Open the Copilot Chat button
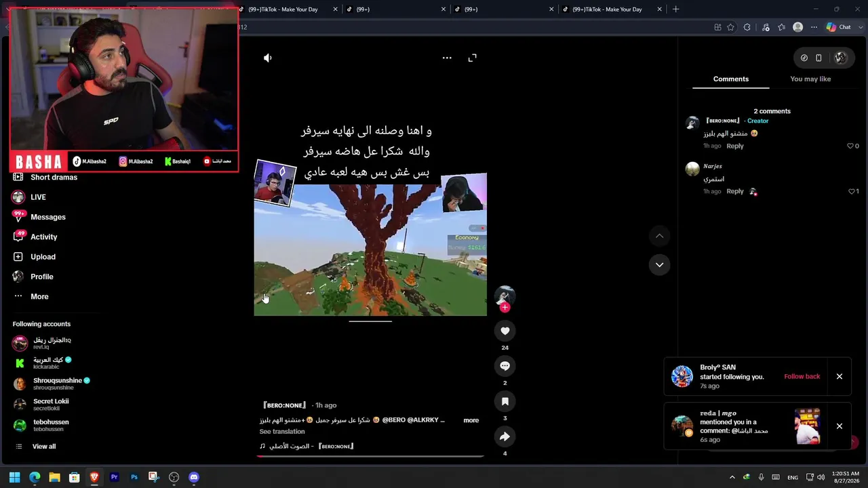Image resolution: width=868 pixels, height=488 pixels. click(x=838, y=27)
